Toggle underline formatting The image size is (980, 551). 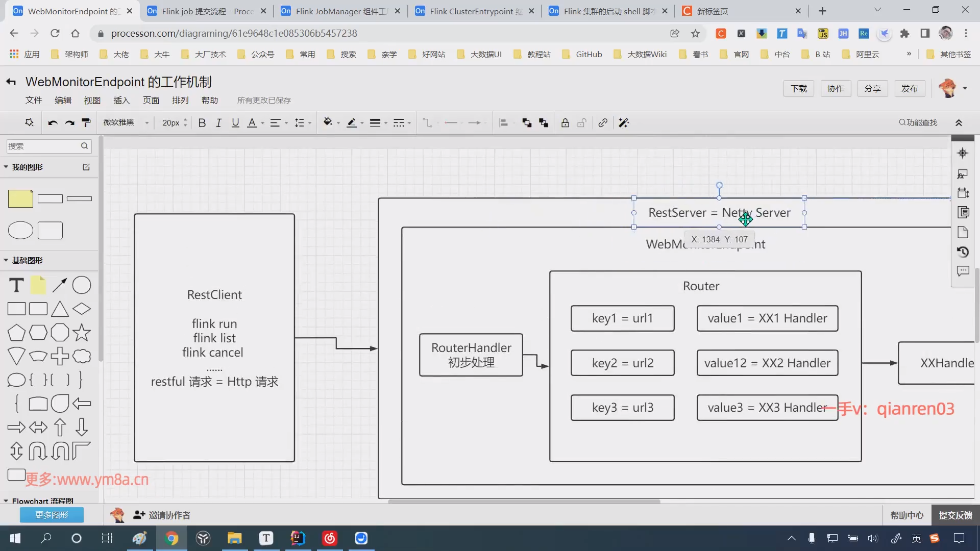tap(235, 123)
